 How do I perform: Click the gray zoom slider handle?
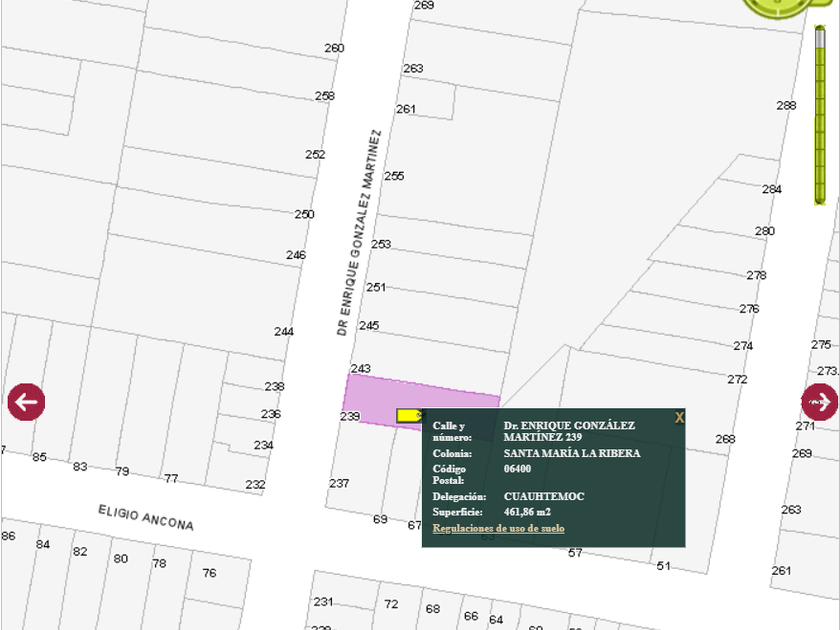coord(821,38)
